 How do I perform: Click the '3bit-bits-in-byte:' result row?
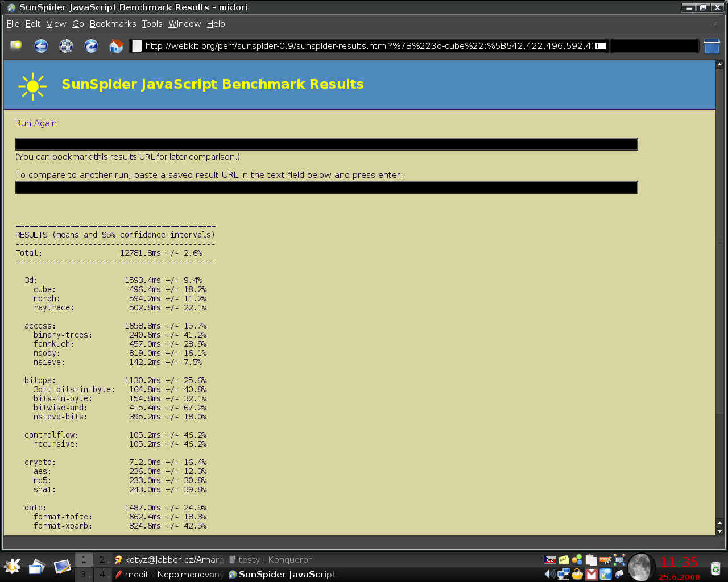coord(120,389)
